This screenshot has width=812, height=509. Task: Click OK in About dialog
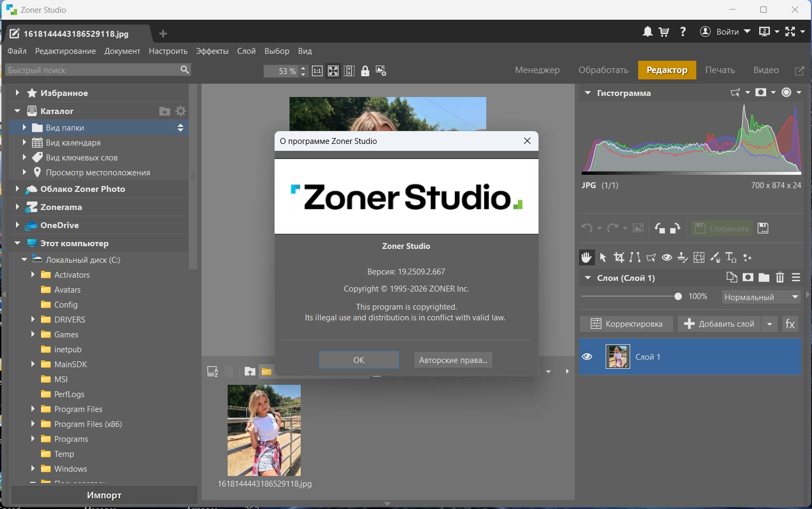click(x=359, y=360)
